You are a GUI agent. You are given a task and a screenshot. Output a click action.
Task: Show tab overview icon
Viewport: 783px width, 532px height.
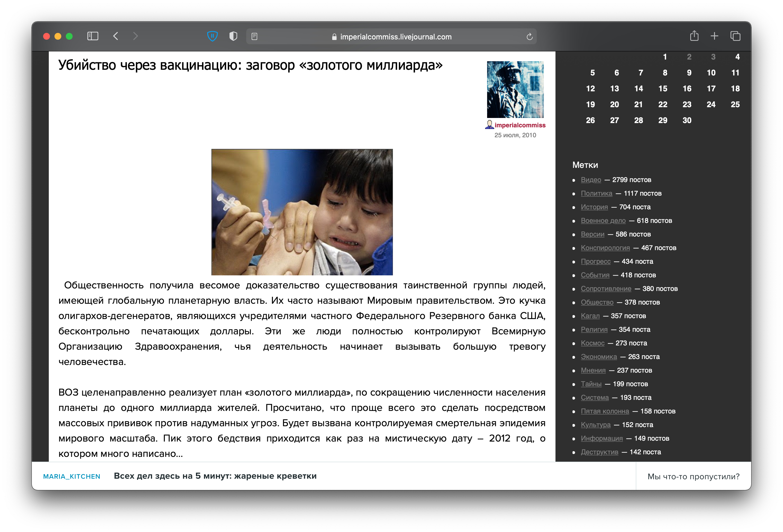tap(735, 36)
